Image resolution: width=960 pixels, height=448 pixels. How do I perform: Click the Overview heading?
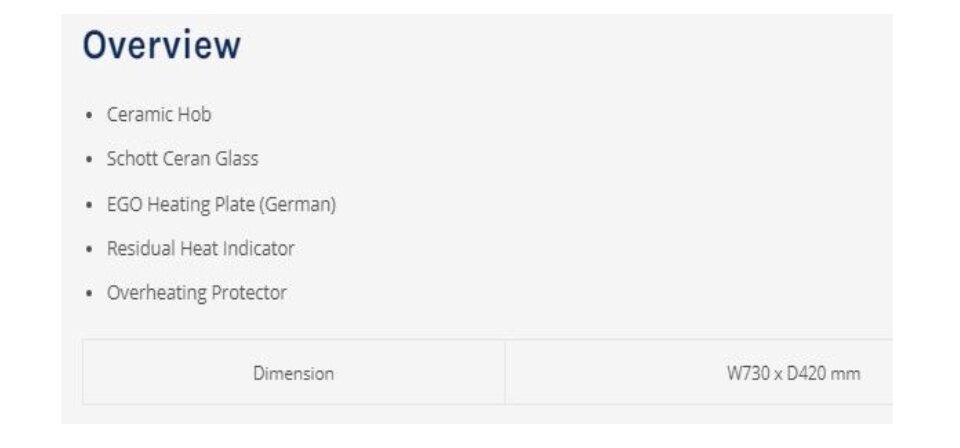(162, 45)
